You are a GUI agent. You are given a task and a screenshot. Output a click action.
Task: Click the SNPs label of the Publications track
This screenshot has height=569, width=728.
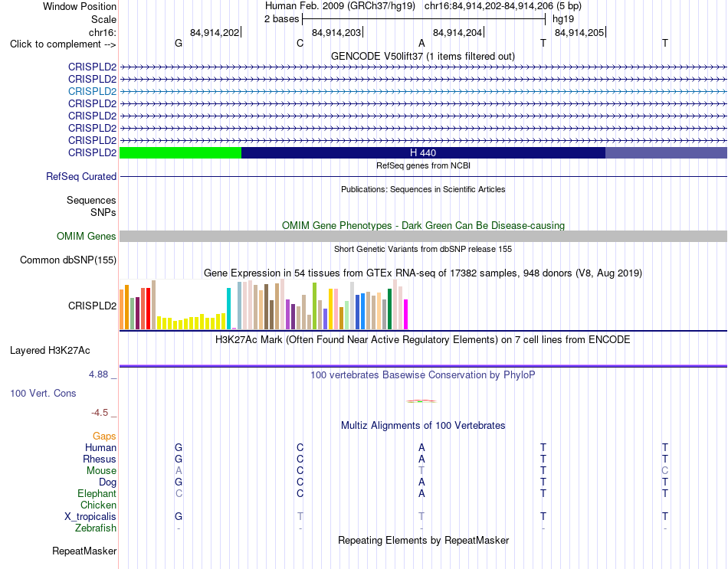(x=103, y=212)
